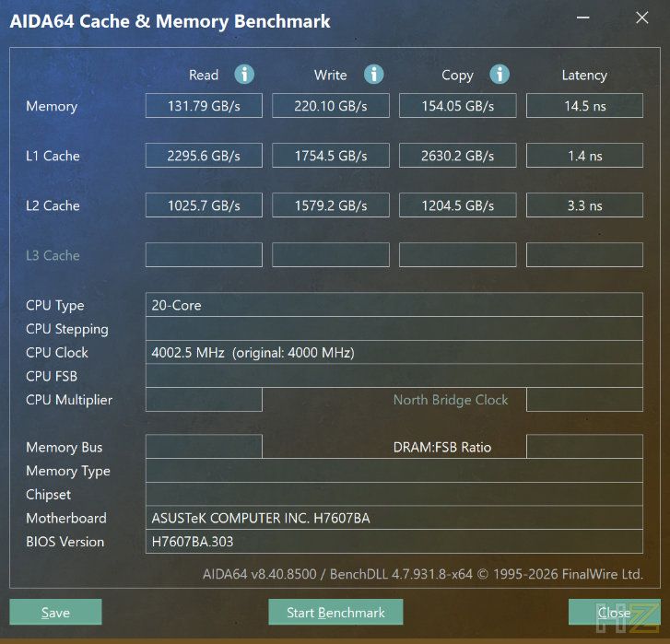Click the BIOS Version value H7607BA.303
Image resolution: width=670 pixels, height=644 pixels.
[x=394, y=542]
